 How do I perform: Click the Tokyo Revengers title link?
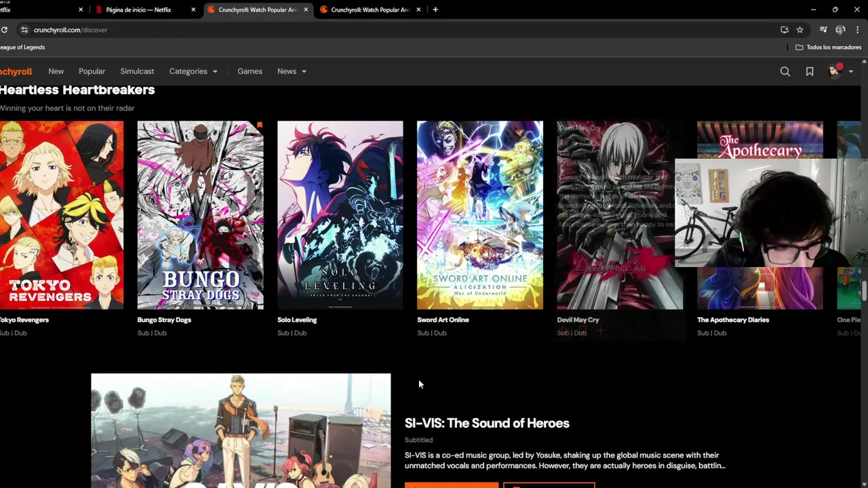click(x=24, y=320)
